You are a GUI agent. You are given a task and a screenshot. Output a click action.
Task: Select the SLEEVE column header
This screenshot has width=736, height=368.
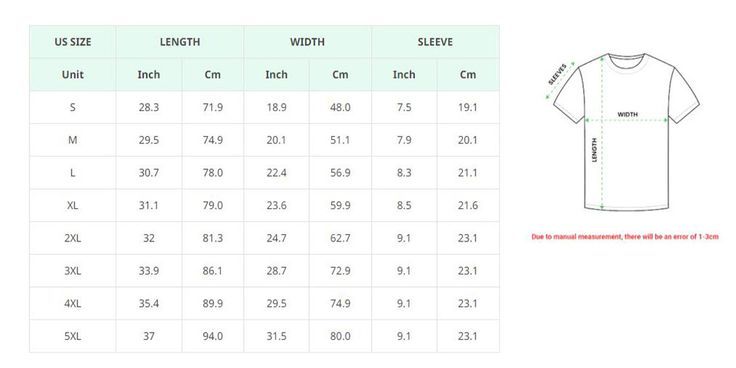click(x=435, y=42)
